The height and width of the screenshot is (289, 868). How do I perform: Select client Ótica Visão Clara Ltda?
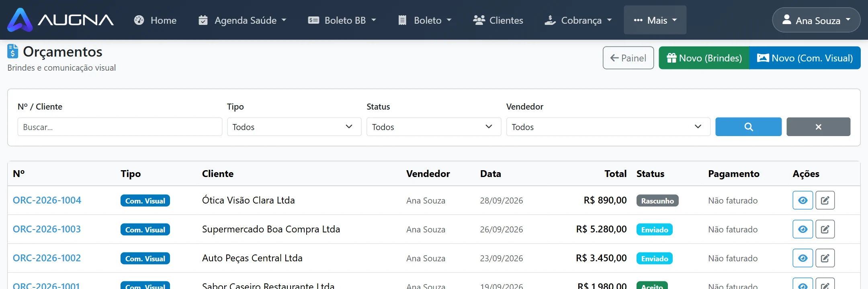(248, 200)
